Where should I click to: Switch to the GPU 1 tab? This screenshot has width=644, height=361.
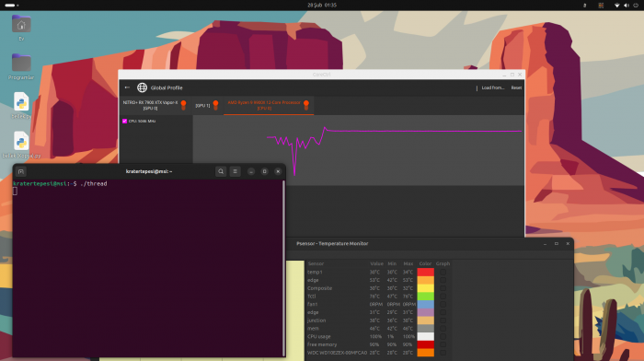[x=207, y=105]
